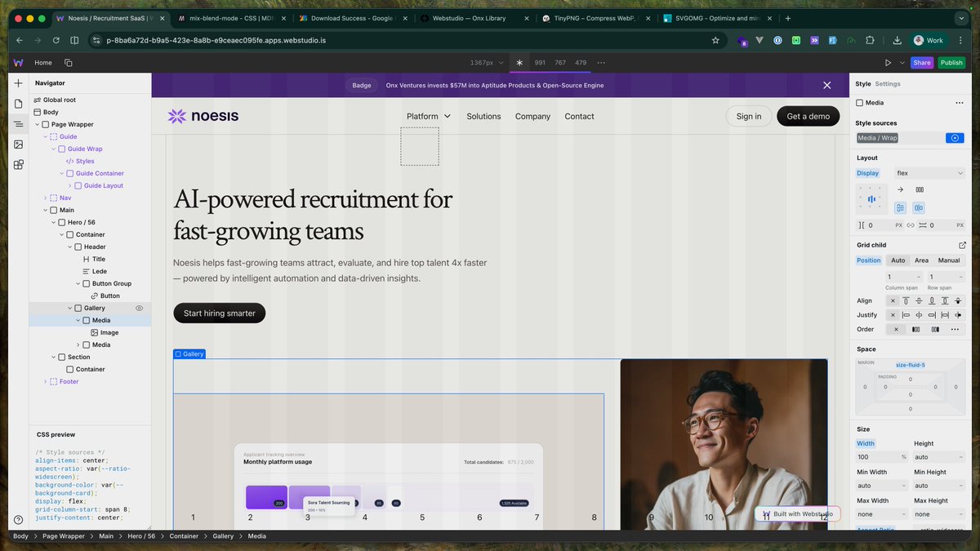The height and width of the screenshot is (551, 980).
Task: Toggle flex wrap icon in Layout
Action: click(x=920, y=189)
